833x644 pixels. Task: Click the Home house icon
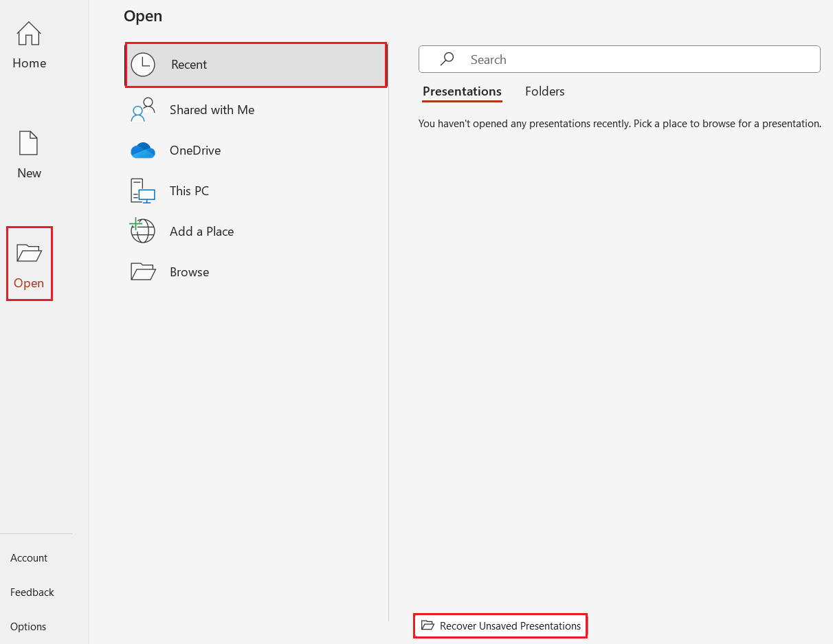click(x=29, y=34)
